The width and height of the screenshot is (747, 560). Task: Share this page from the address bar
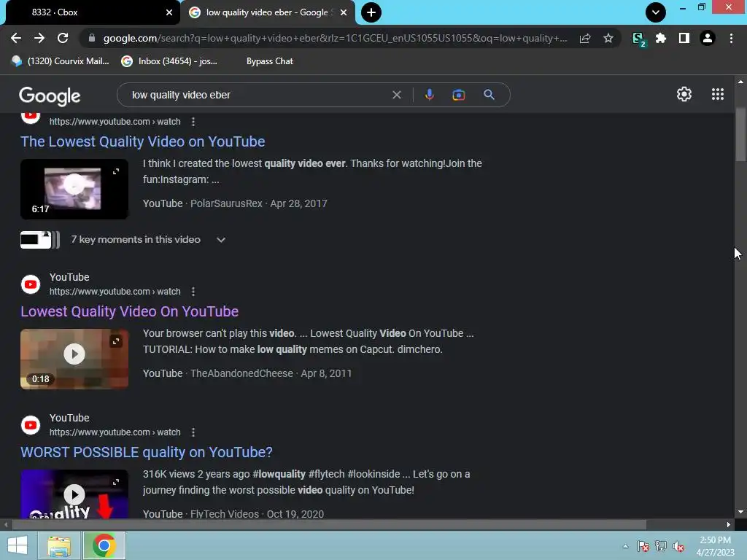coord(585,38)
